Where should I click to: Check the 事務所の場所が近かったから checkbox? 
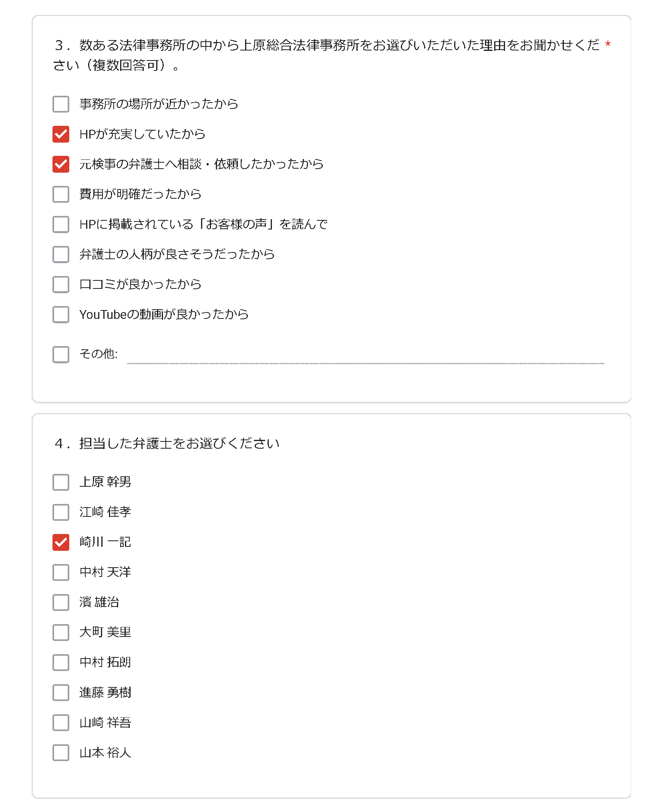coord(61,104)
